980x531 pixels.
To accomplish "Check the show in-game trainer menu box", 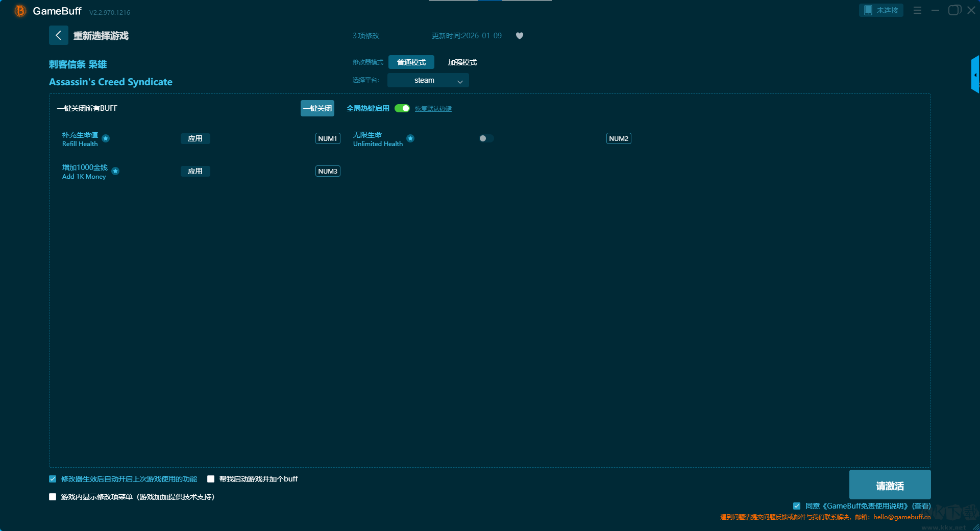I will (53, 497).
